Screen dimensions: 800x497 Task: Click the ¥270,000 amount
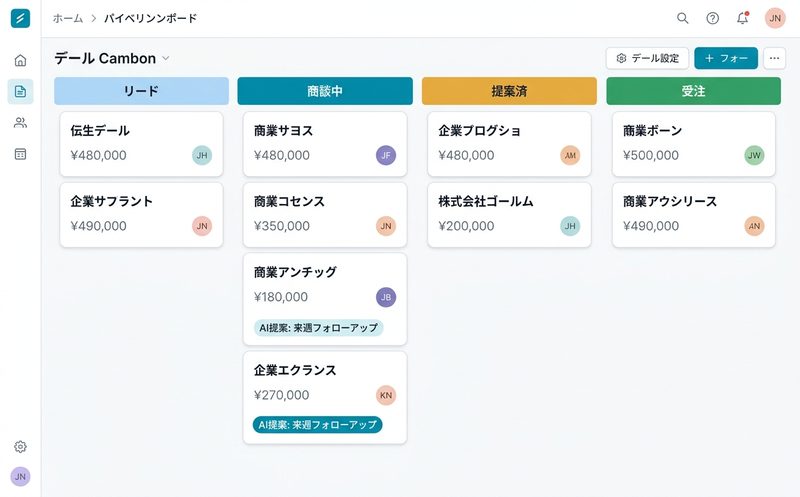[x=282, y=395]
